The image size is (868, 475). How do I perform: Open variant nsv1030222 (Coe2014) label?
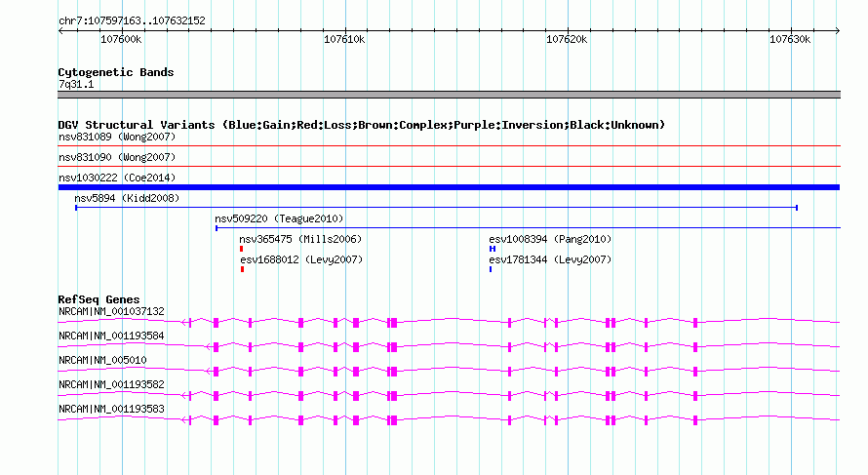(x=117, y=178)
